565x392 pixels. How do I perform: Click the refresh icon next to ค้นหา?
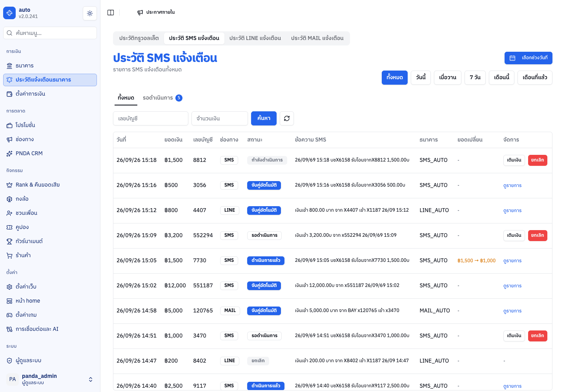point(287,118)
